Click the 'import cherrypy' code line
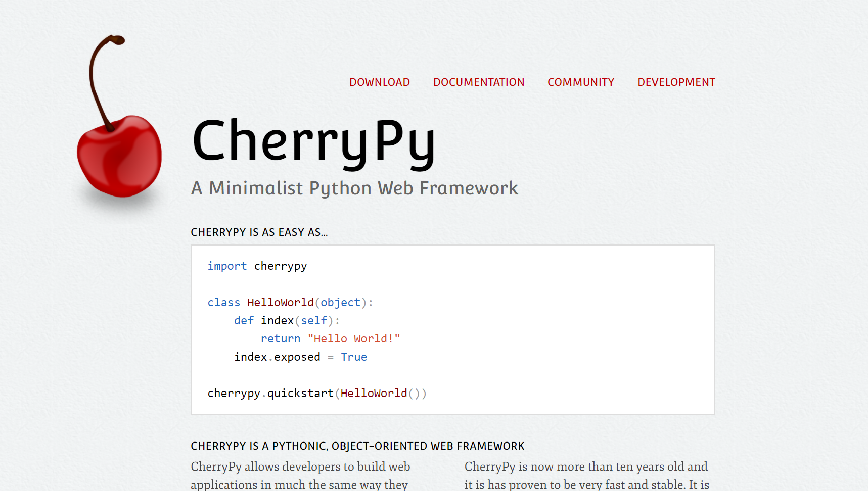The width and height of the screenshot is (868, 491). (257, 266)
